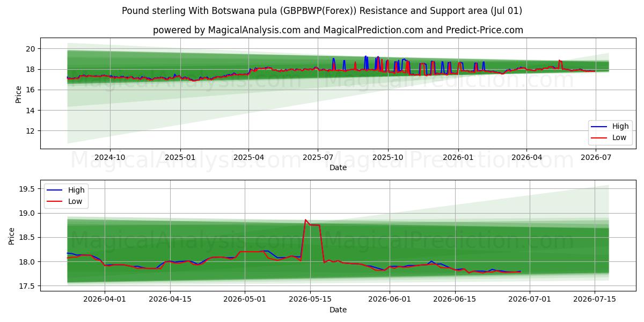Click the '2025-01' x-axis label in the top chart
The image size is (644, 322).
180,157
